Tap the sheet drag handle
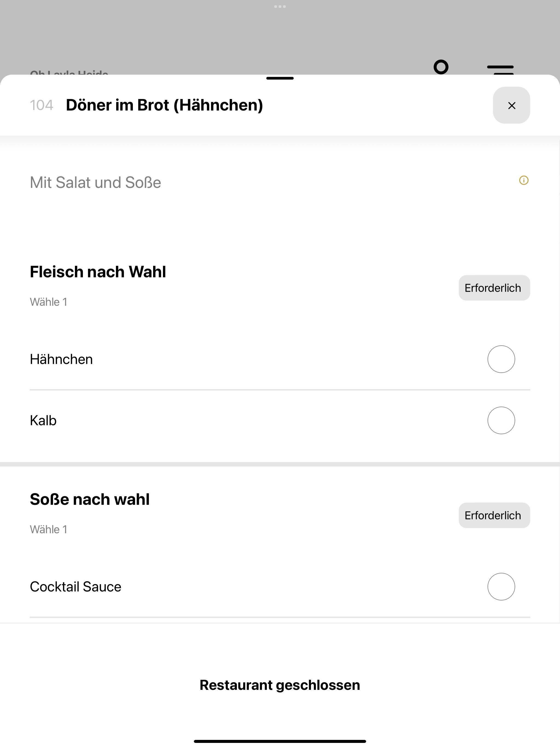The height and width of the screenshot is (747, 560). pyautogui.click(x=280, y=78)
